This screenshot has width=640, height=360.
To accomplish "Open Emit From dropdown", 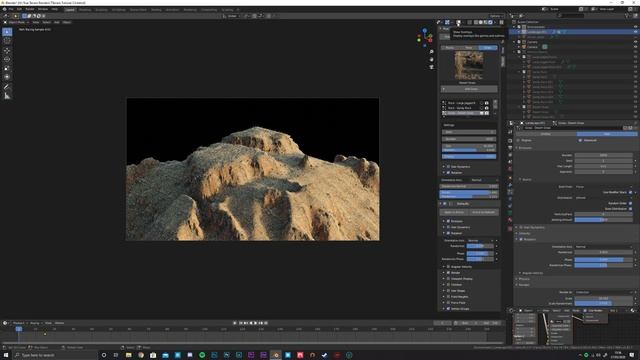I will click(603, 187).
